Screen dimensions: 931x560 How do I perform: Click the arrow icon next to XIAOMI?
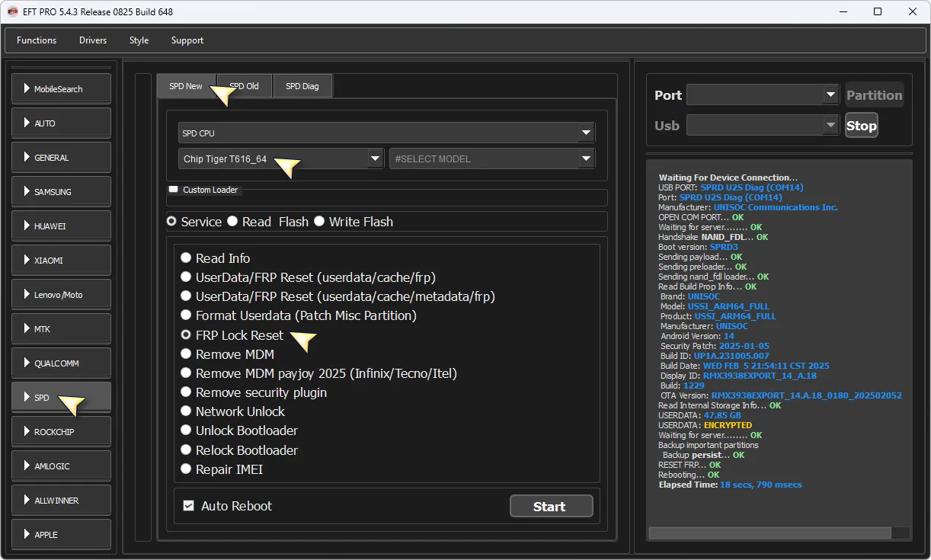[27, 261]
